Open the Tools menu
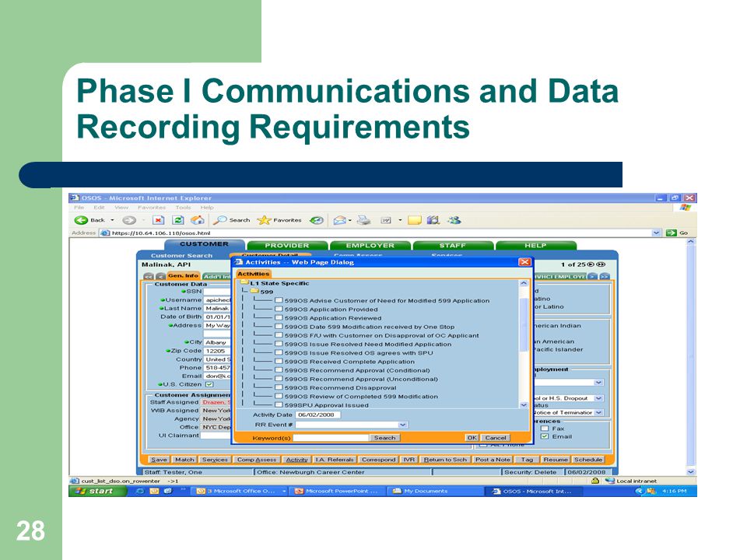This screenshot has height=560, width=747. 183,208
